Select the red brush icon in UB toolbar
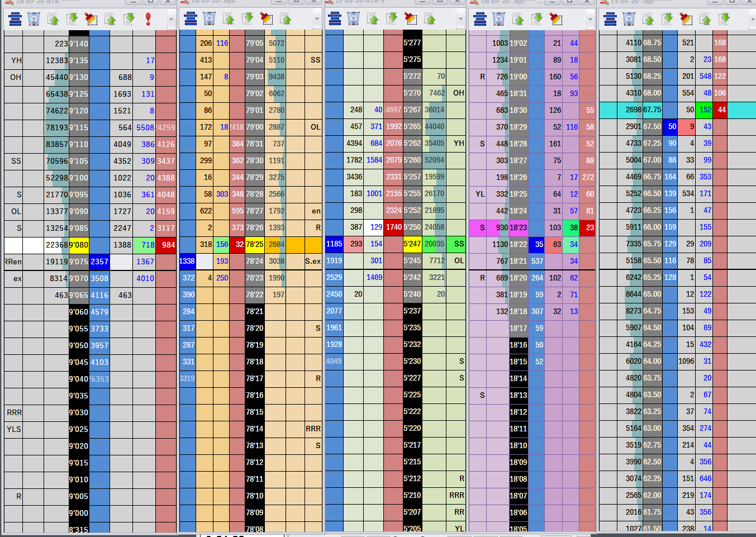This screenshot has width=756, height=537. (x=556, y=20)
